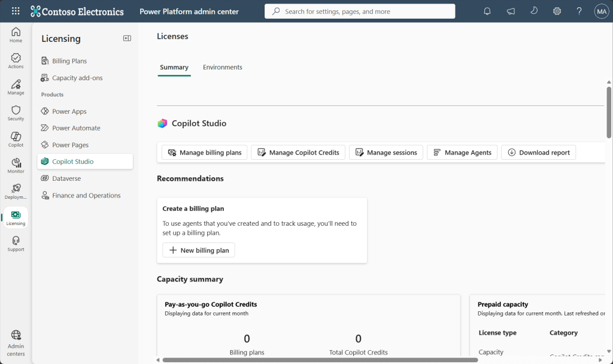Select Power Pages product

[85, 145]
